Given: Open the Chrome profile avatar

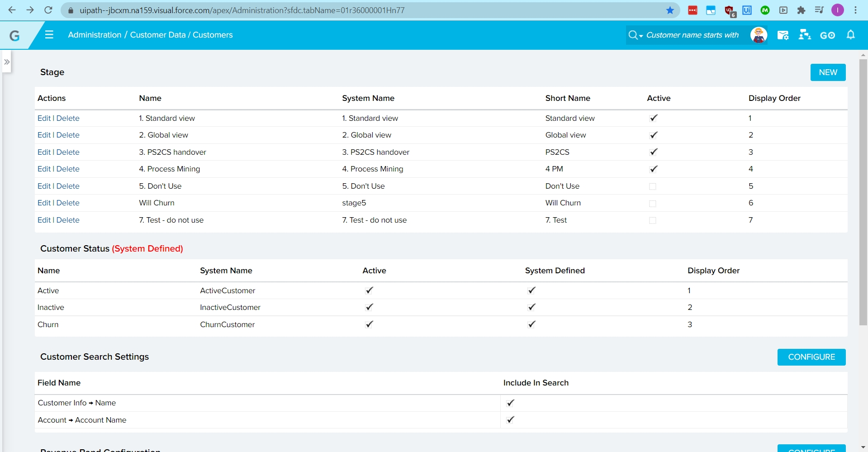Looking at the screenshot, I should point(838,10).
